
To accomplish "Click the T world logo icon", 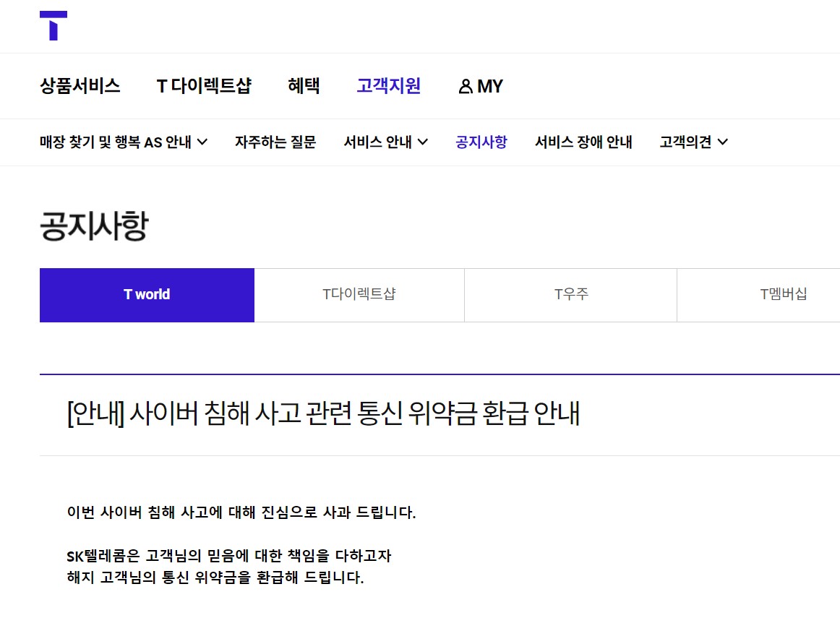I will [53, 25].
